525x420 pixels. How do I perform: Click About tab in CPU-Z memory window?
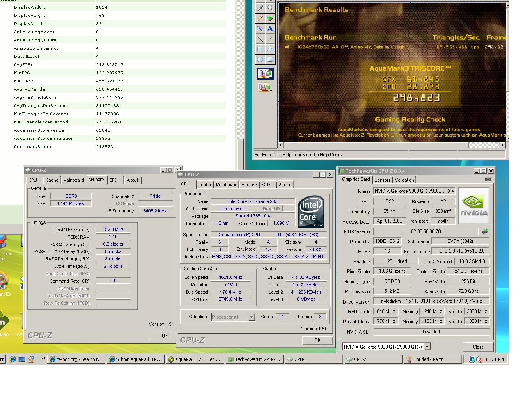click(x=132, y=180)
